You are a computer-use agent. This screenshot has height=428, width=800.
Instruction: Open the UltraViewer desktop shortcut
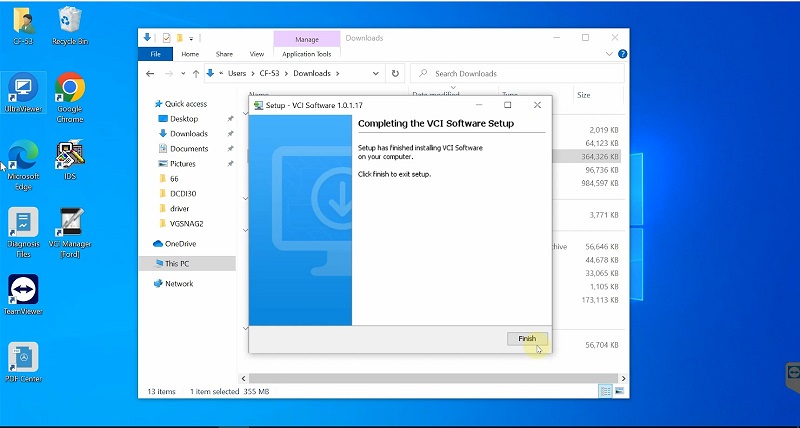coord(23,88)
